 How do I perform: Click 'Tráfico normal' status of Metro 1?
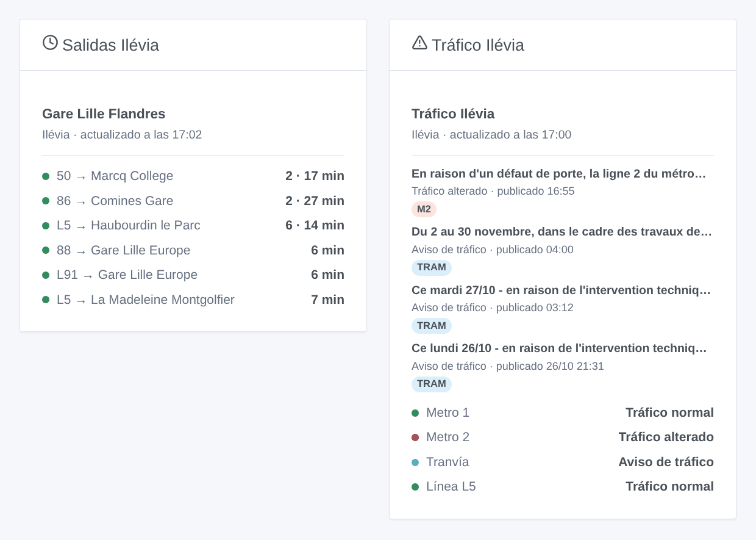pyautogui.click(x=669, y=413)
